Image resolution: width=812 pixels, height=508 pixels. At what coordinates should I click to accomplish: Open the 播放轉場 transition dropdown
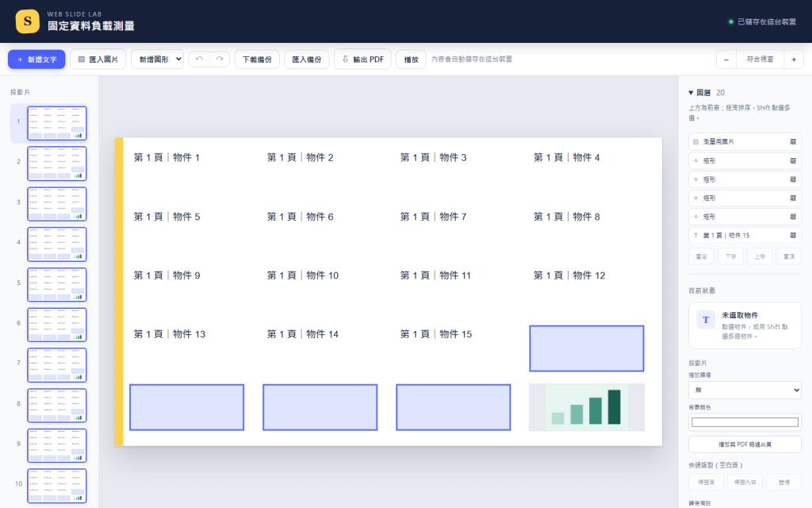[745, 390]
